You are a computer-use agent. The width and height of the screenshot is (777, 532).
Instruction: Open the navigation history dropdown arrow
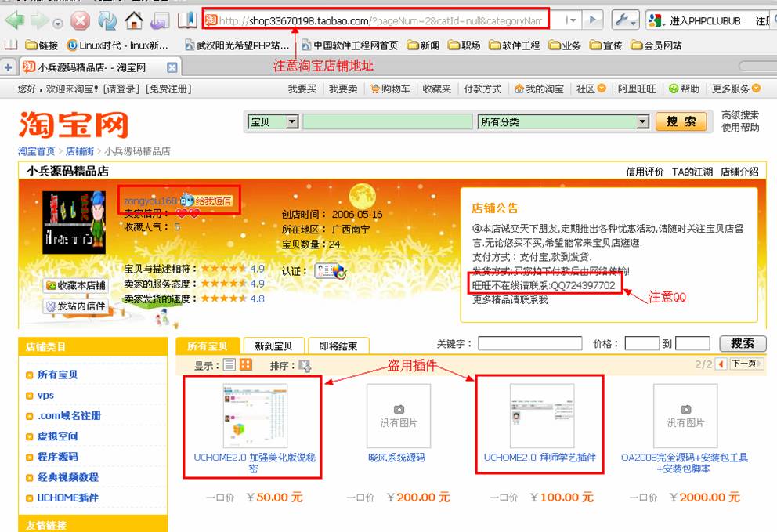tap(58, 24)
